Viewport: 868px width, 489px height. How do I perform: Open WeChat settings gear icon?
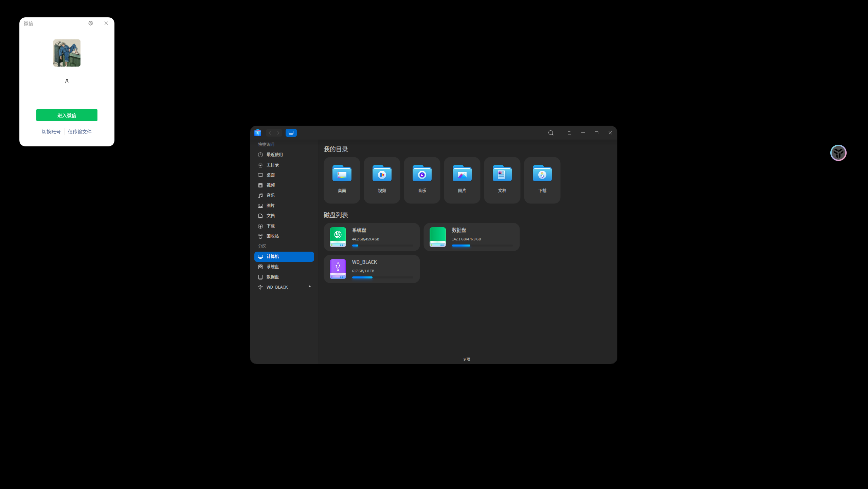(91, 23)
